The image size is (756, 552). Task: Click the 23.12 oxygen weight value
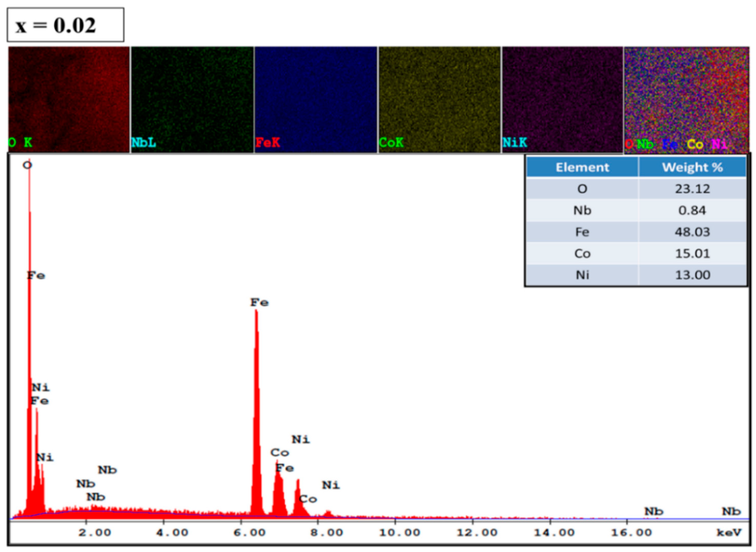[692, 189]
